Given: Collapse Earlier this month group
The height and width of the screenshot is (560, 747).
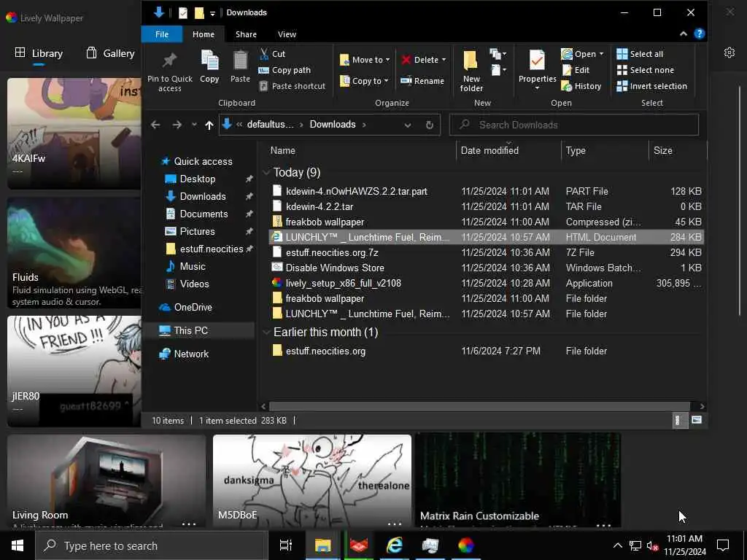Looking at the screenshot, I should (x=266, y=332).
